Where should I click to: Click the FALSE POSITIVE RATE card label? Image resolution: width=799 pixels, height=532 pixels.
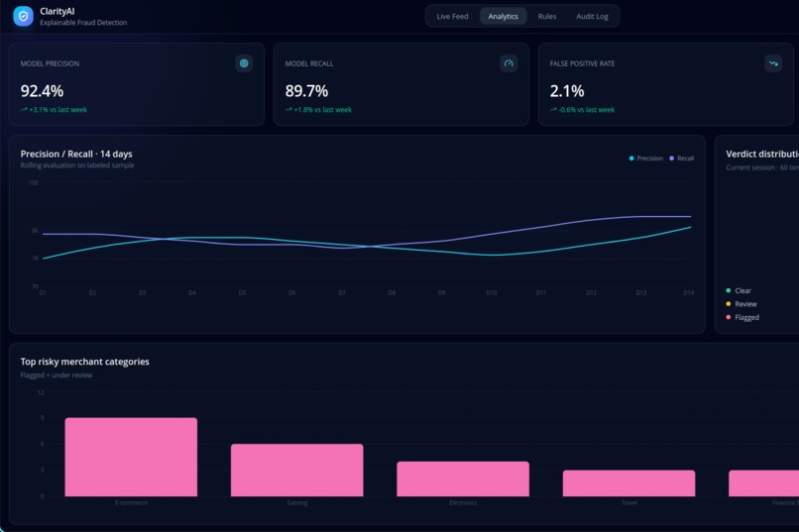[583, 63]
